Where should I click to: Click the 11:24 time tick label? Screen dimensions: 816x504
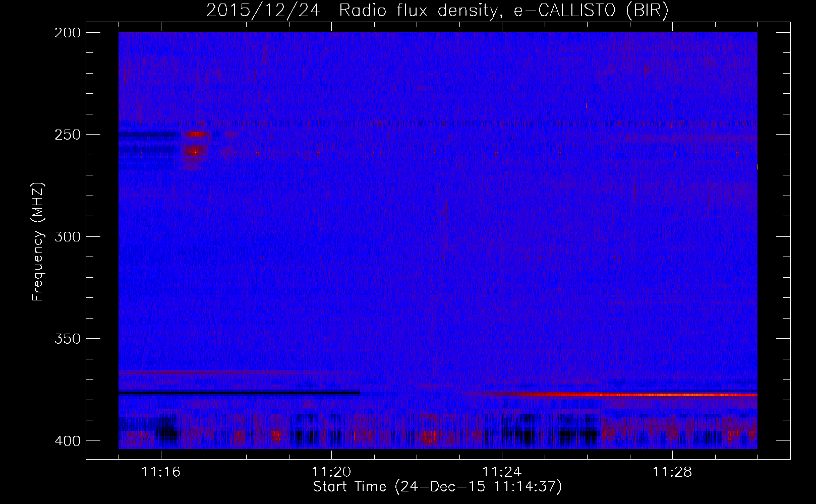502,472
